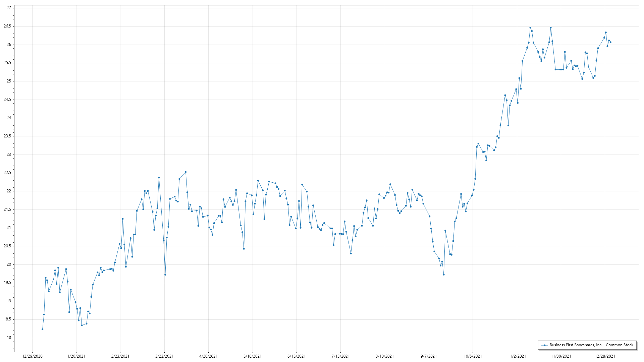
Task: Click the 1/26/2021 x-axis date label
Action: point(76,356)
